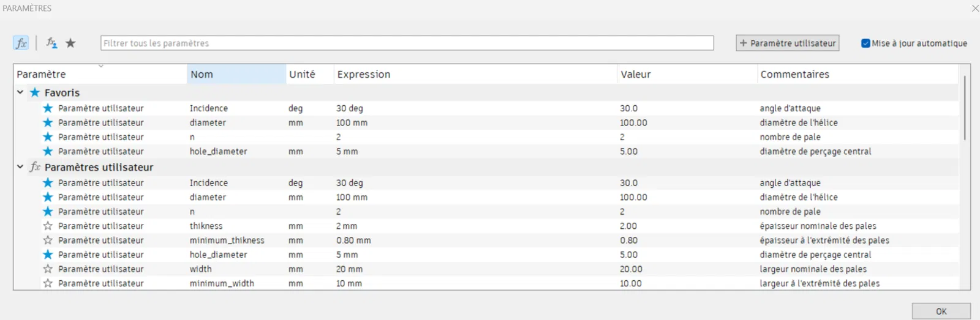Click the user parameters filter icon
This screenshot has height=320, width=980.
(52, 43)
